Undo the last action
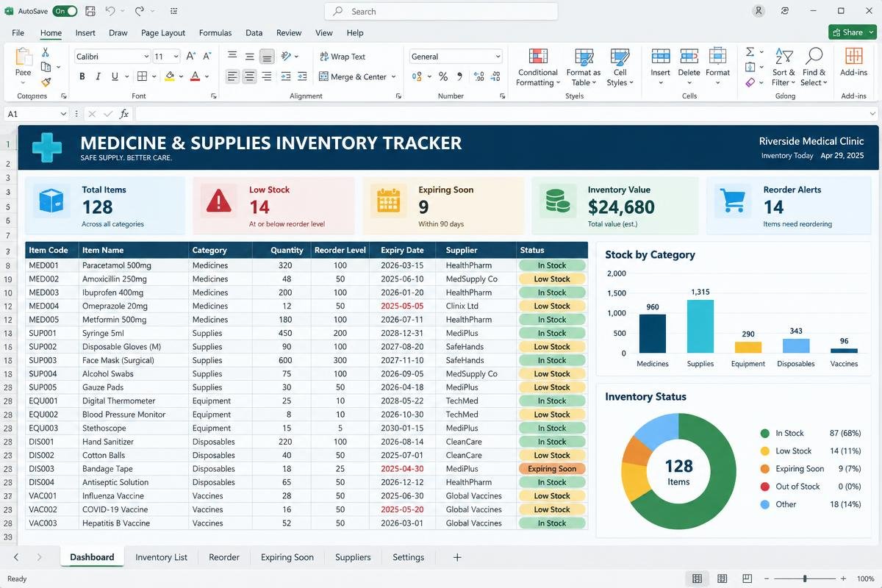Viewport: 882px width, 588px height. point(110,11)
